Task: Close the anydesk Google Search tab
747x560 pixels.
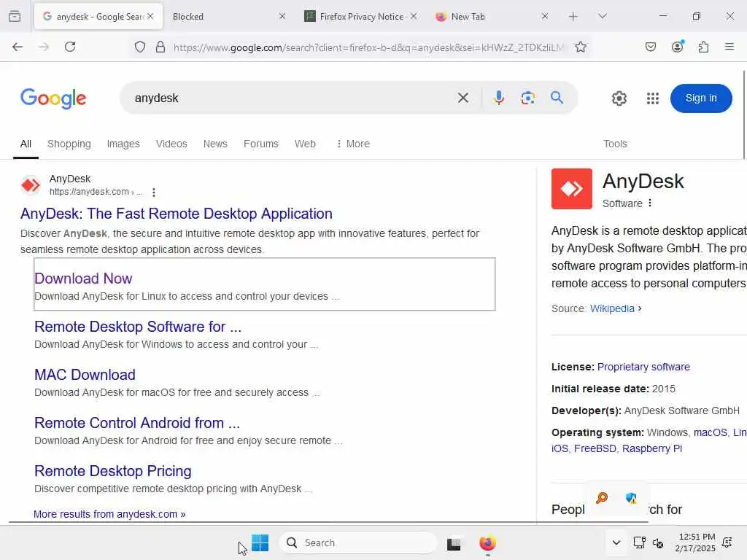Action: 150,16
